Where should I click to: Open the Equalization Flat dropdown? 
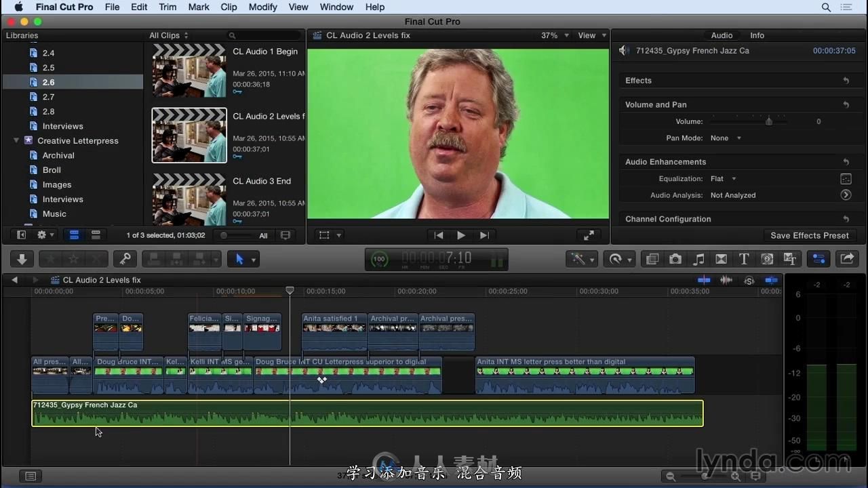[x=724, y=179]
